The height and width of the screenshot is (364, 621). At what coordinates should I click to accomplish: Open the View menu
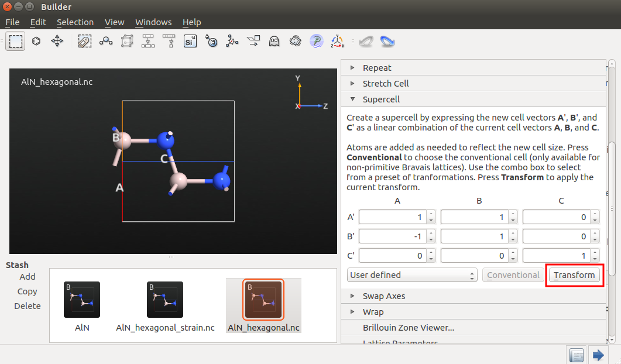pos(115,22)
